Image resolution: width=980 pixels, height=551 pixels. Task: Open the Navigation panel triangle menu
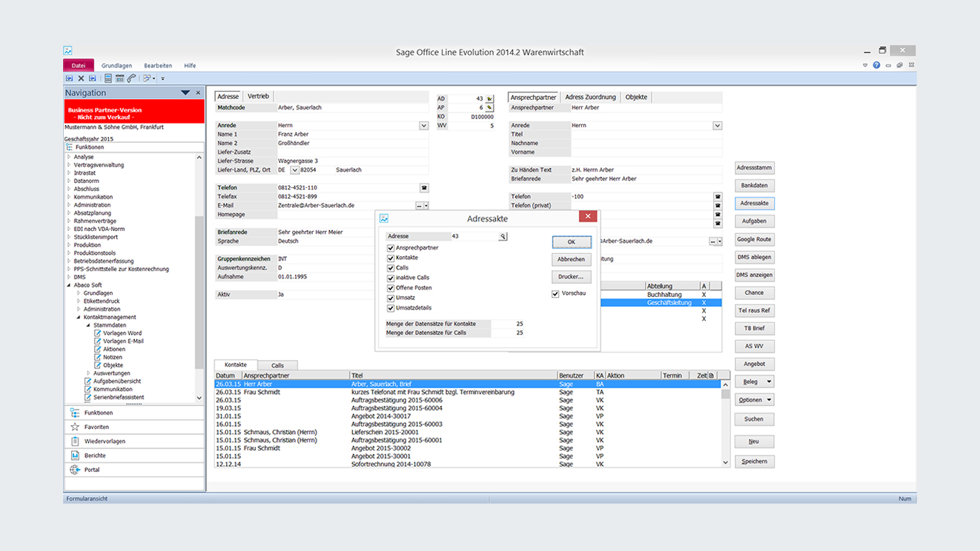coord(186,93)
